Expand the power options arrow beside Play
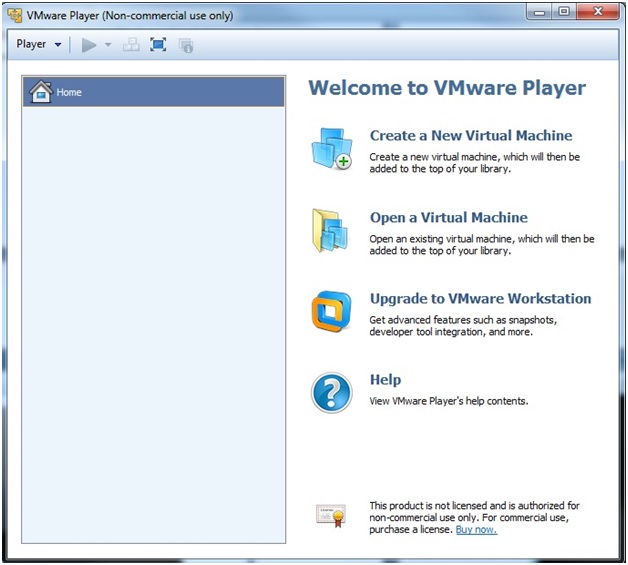The image size is (628, 565). pos(108,45)
